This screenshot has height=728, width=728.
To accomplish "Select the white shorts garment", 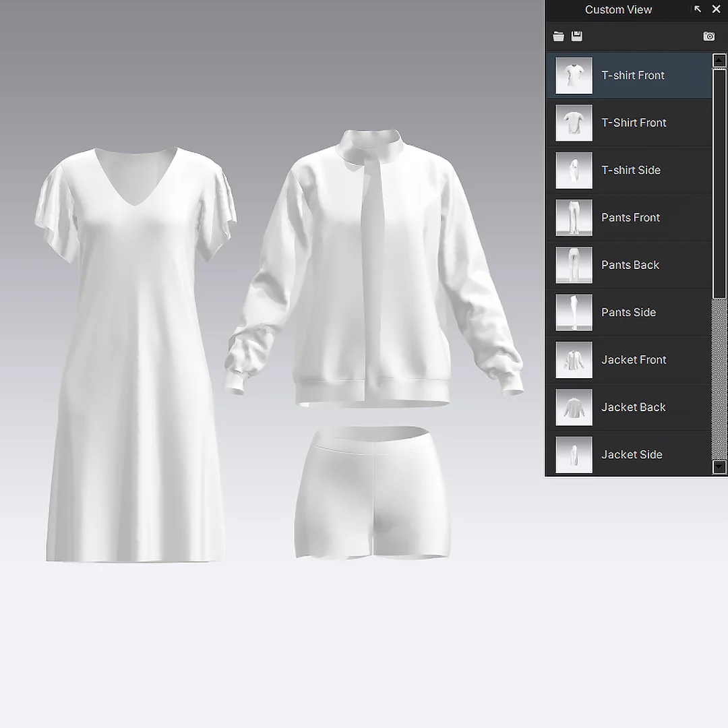I will tap(372, 492).
